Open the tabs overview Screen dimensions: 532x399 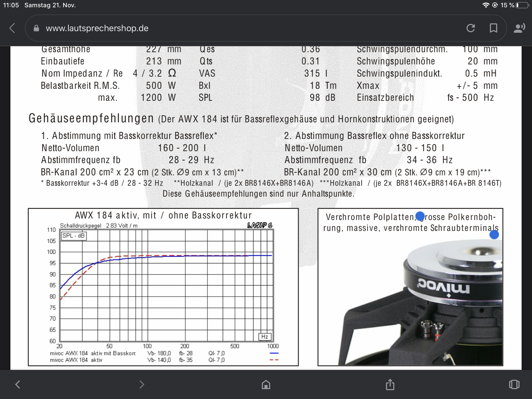click(514, 384)
